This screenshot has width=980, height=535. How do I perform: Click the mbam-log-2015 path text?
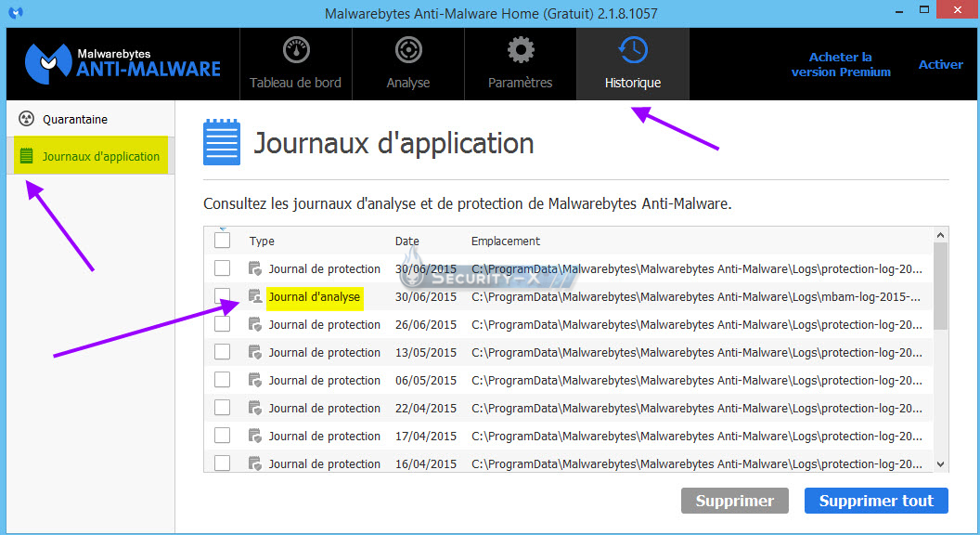(696, 296)
